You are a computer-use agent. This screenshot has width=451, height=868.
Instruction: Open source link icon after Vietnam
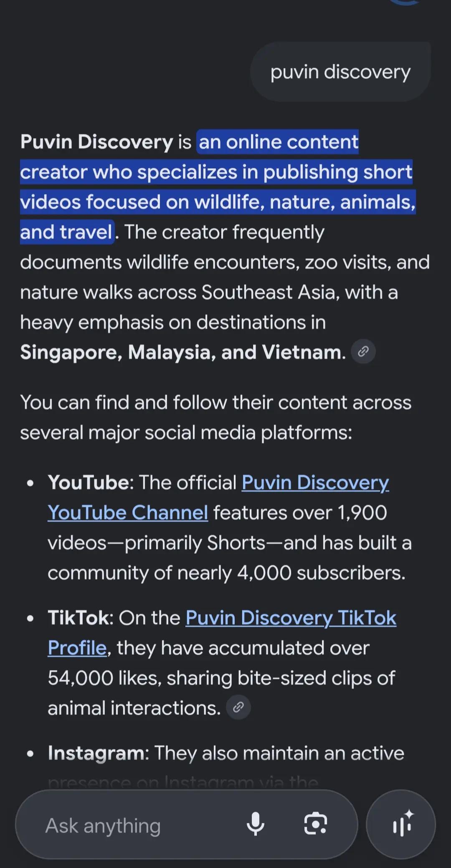(x=363, y=351)
